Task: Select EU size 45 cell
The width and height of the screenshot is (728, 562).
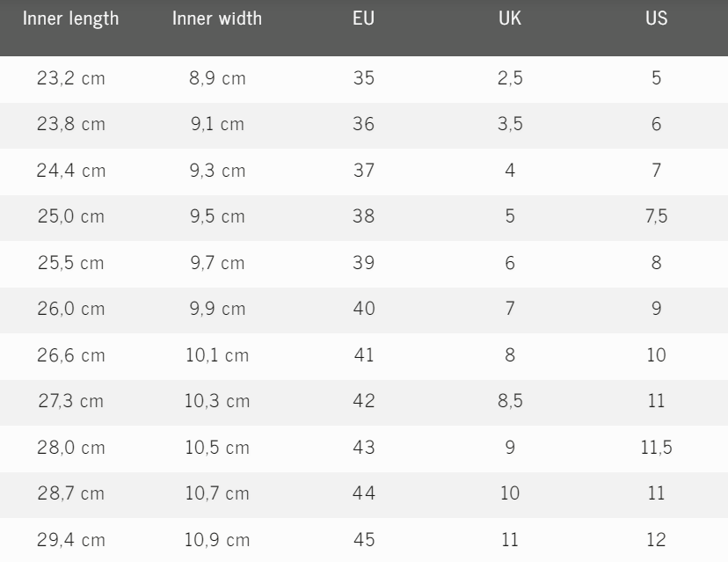Action: [x=363, y=540]
